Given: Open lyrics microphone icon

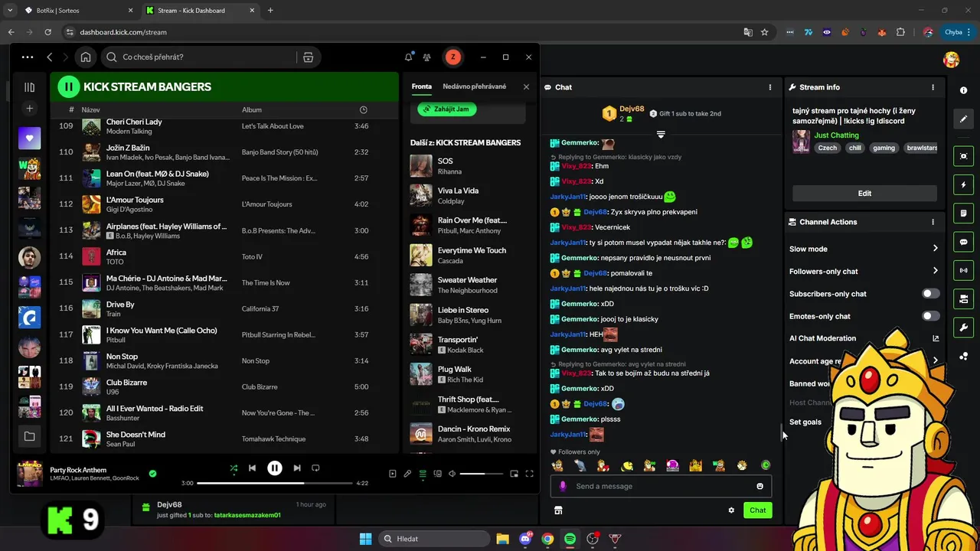Looking at the screenshot, I should (x=407, y=474).
